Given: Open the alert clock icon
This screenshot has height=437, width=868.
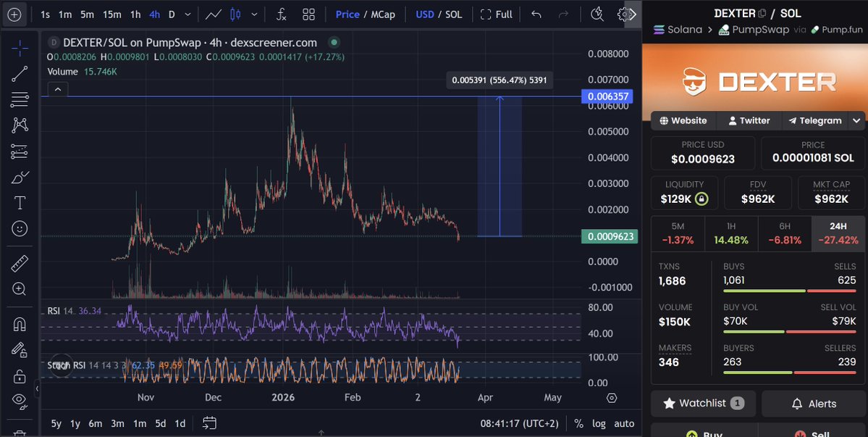Looking at the screenshot, I should click(597, 14).
